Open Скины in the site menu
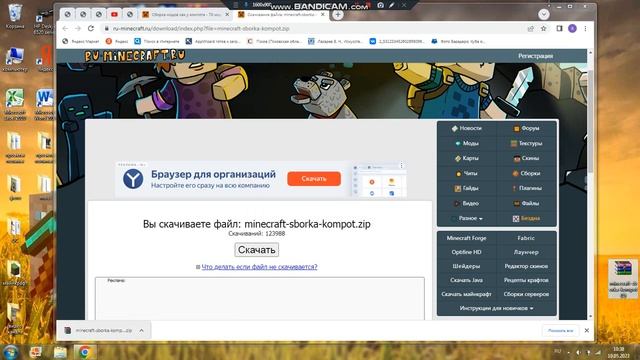 [526, 158]
